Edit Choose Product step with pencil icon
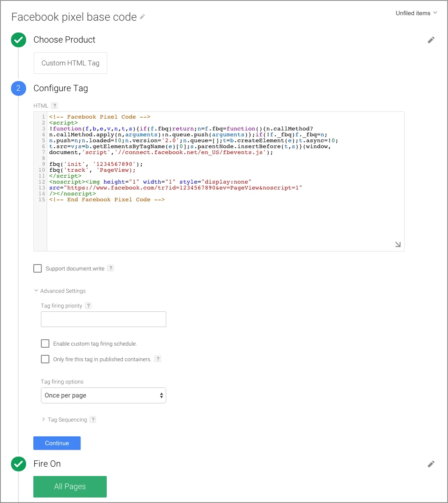448x503 pixels. (x=431, y=40)
